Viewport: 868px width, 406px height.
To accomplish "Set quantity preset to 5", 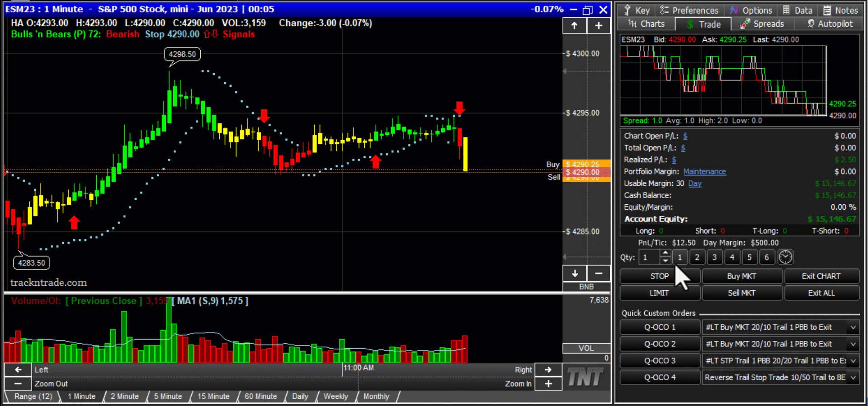I will (750, 257).
